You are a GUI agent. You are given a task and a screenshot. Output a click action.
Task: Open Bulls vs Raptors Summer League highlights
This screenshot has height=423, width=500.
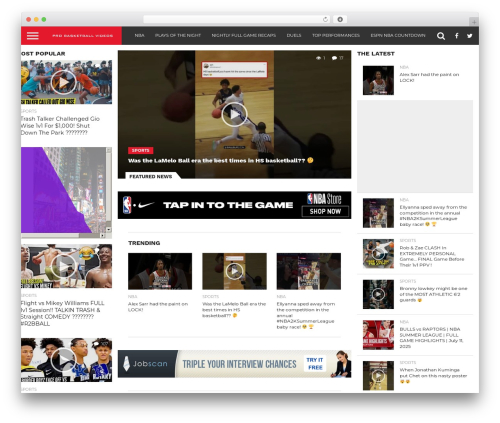point(431,338)
